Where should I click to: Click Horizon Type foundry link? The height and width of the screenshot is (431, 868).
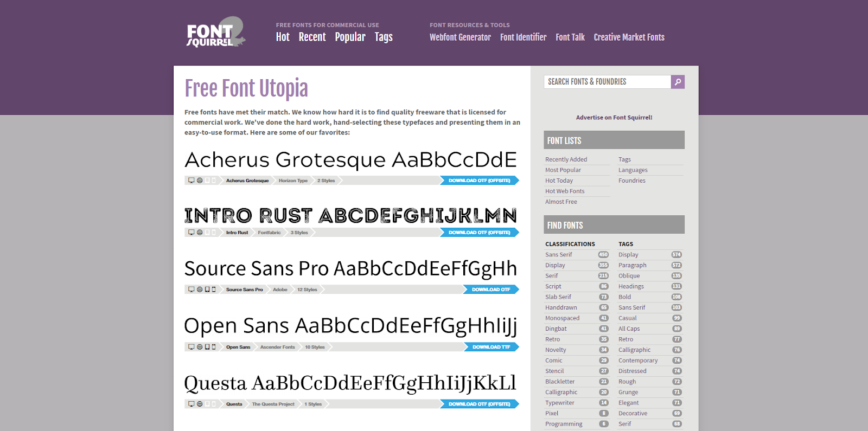point(293,181)
